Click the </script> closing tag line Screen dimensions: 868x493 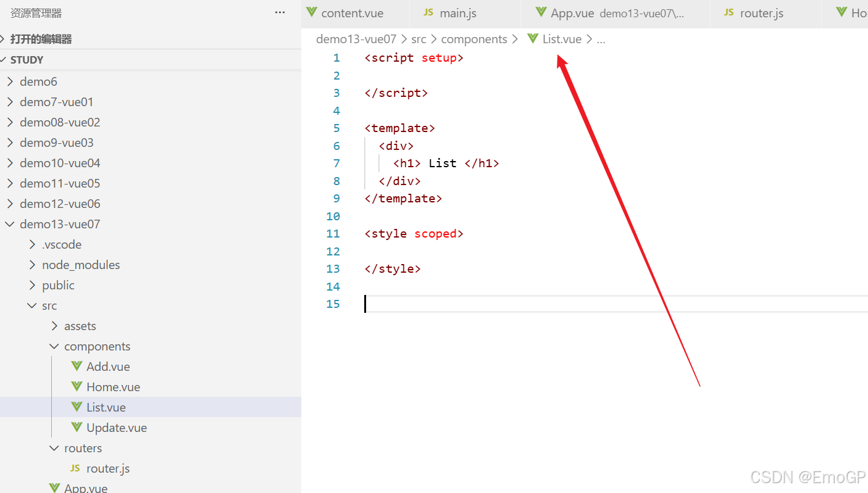396,93
